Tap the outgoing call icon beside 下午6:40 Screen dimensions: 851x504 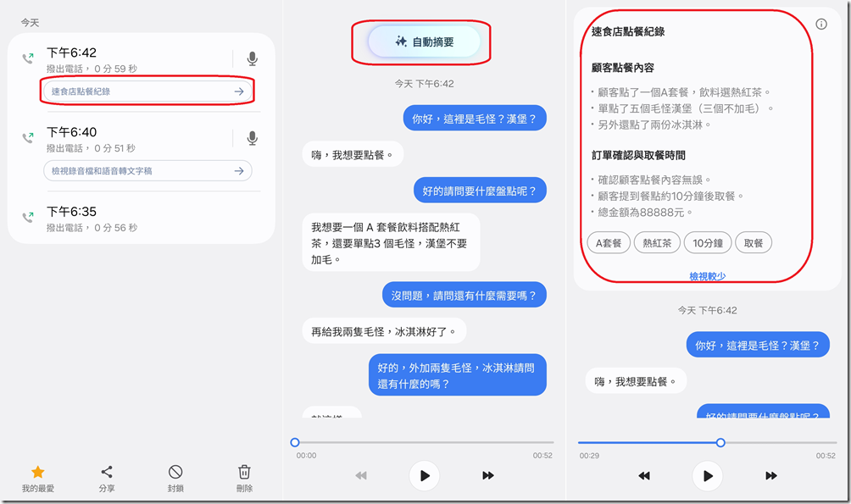coord(28,138)
